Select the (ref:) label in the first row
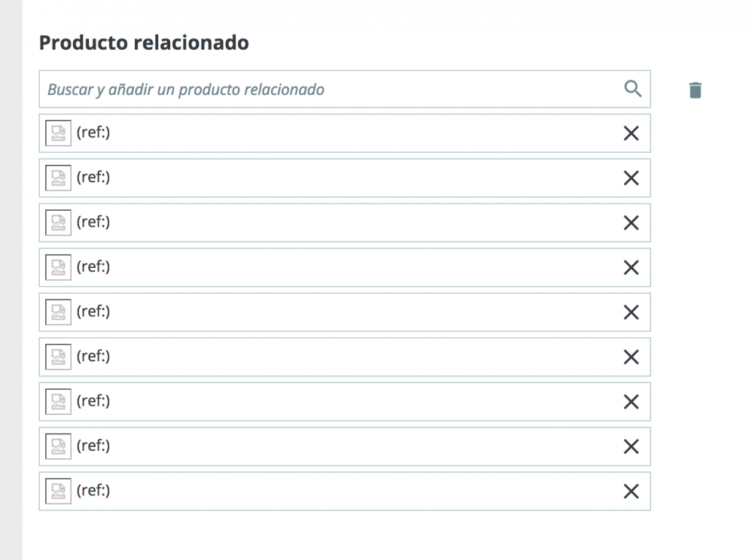 click(x=93, y=132)
